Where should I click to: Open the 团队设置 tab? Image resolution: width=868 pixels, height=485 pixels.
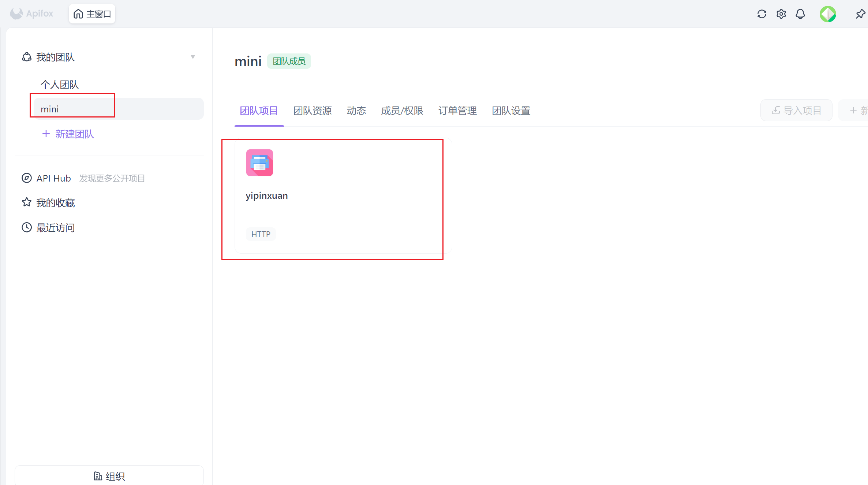coord(511,111)
